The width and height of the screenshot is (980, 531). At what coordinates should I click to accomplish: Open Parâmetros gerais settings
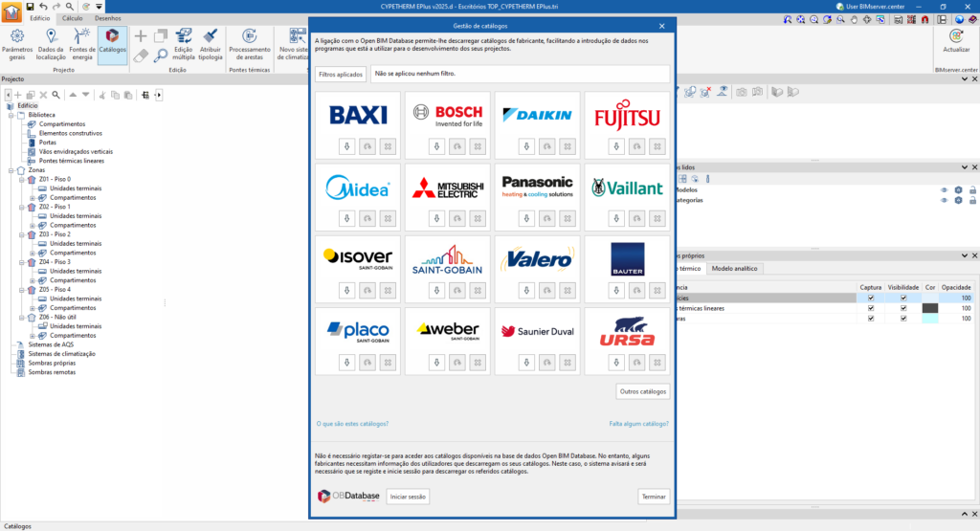17,44
